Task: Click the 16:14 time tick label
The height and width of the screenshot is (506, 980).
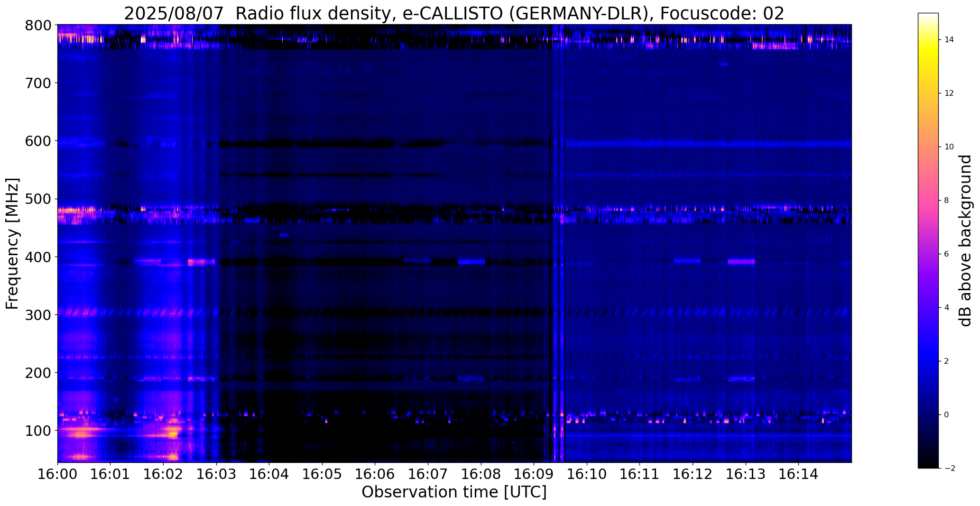Action: coord(798,474)
